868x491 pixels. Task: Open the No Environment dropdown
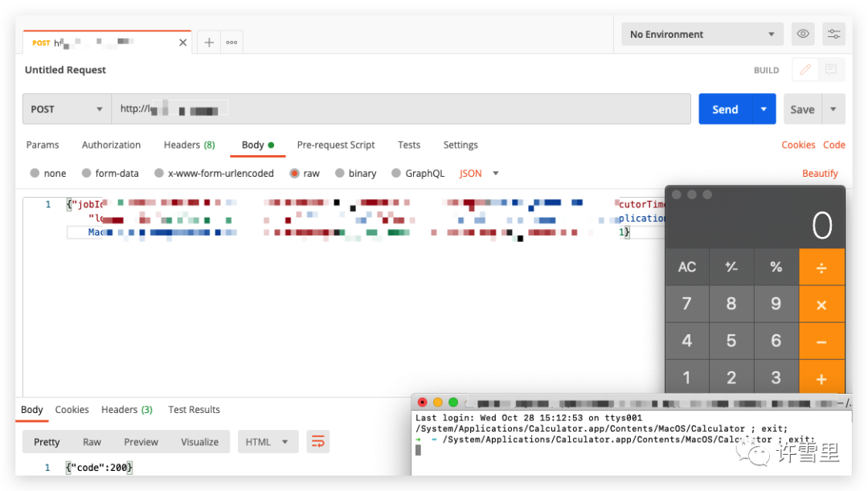(x=702, y=35)
